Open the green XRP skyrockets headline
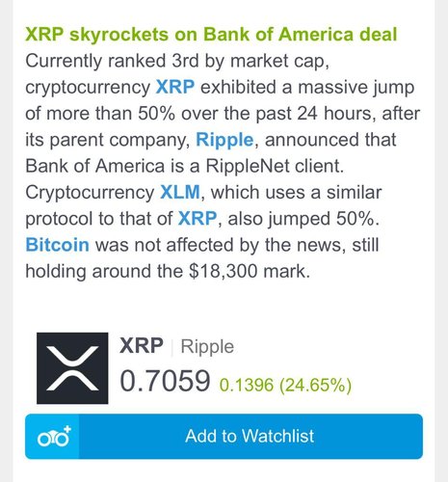 coord(211,34)
